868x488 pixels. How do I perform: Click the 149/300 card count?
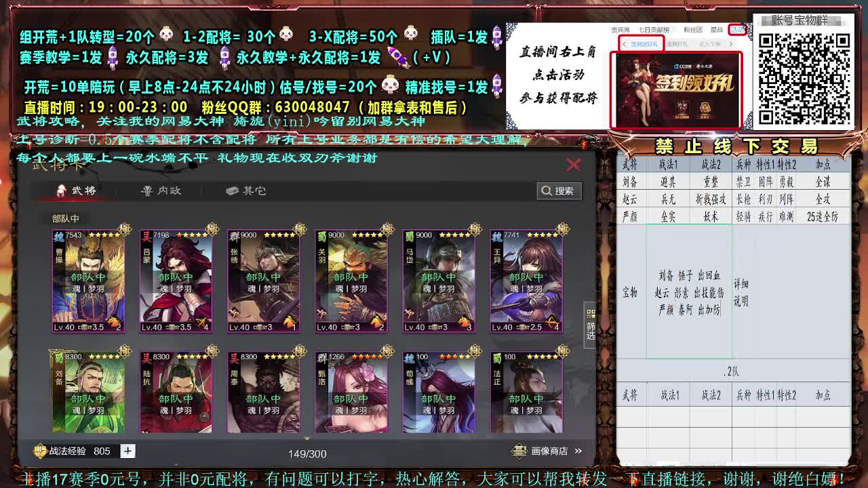click(307, 453)
